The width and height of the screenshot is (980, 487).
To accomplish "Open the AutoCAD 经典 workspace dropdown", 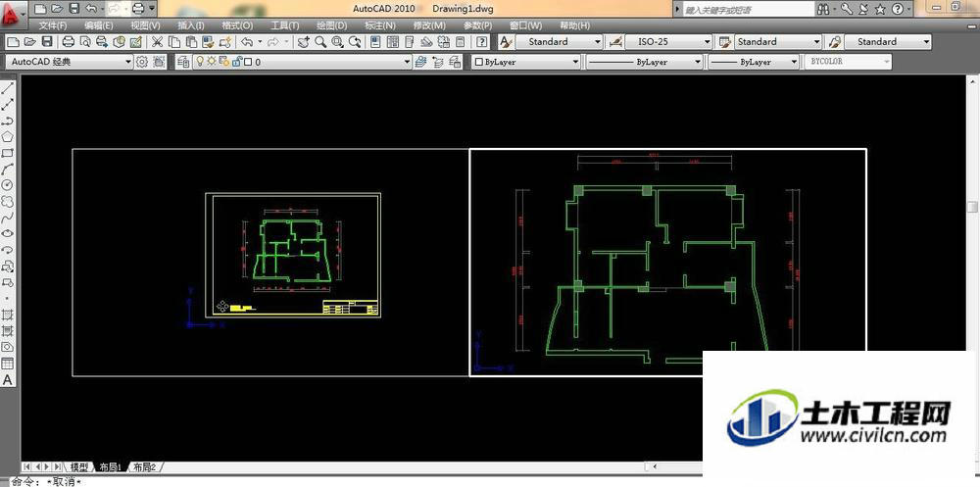I will click(x=69, y=62).
